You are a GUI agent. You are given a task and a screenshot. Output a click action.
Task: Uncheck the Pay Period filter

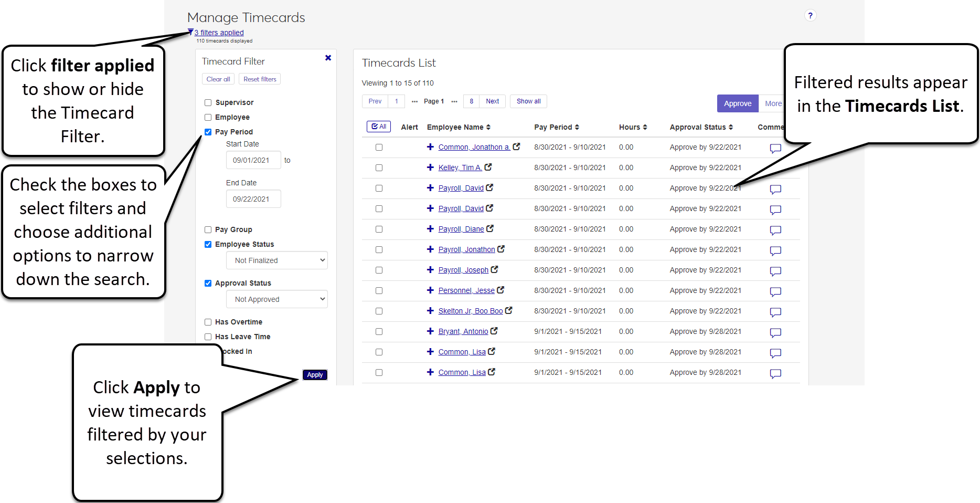click(208, 132)
